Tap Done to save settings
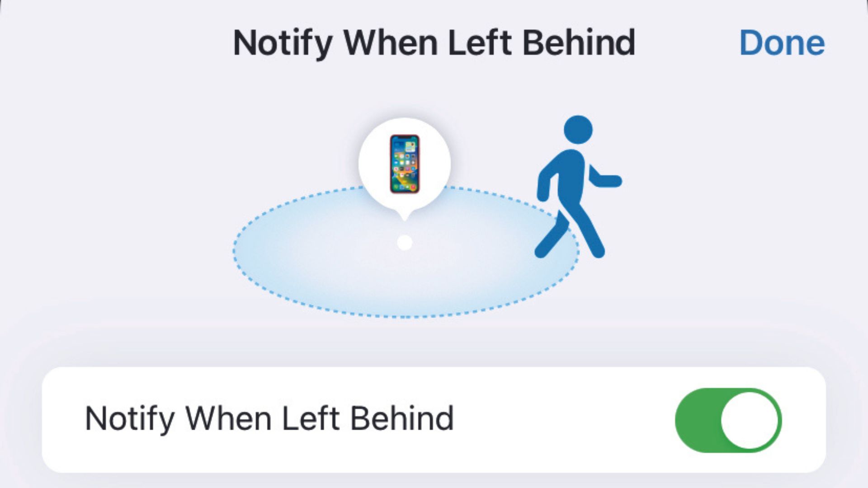 coord(782,42)
